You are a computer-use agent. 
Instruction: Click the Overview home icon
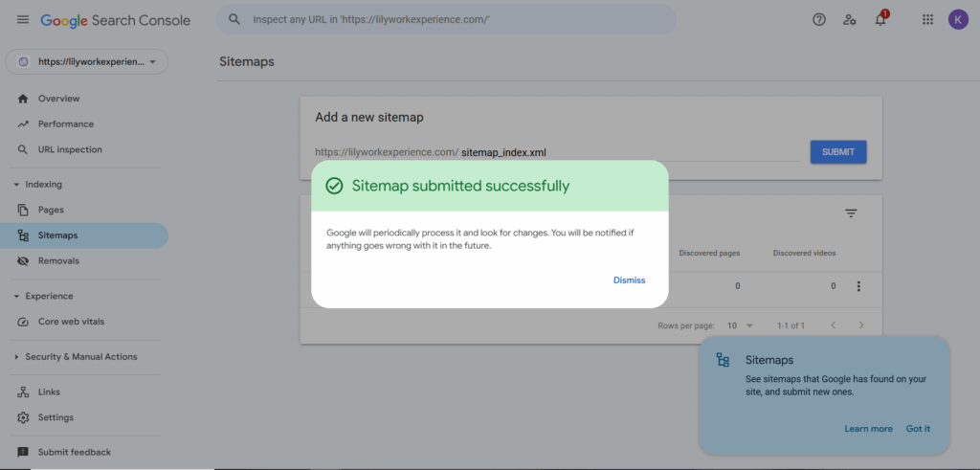pos(23,99)
